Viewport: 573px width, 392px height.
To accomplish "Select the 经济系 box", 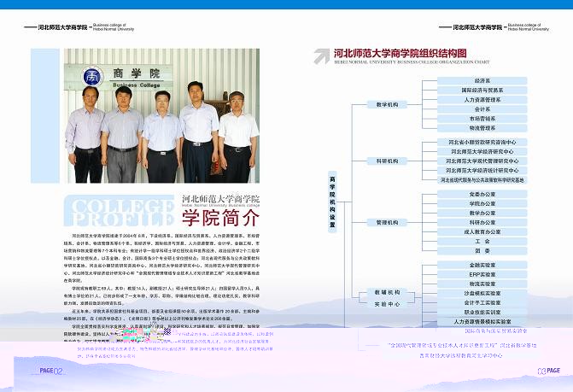I will coord(482,81).
